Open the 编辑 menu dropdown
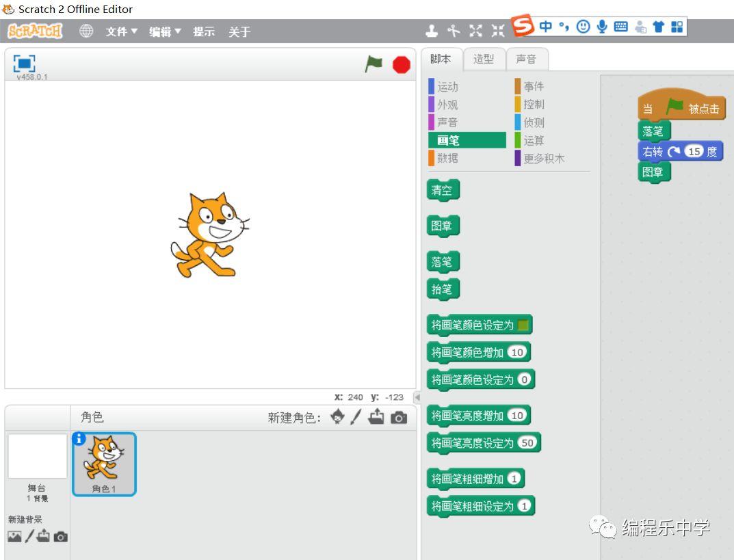734x560 pixels. click(x=165, y=31)
